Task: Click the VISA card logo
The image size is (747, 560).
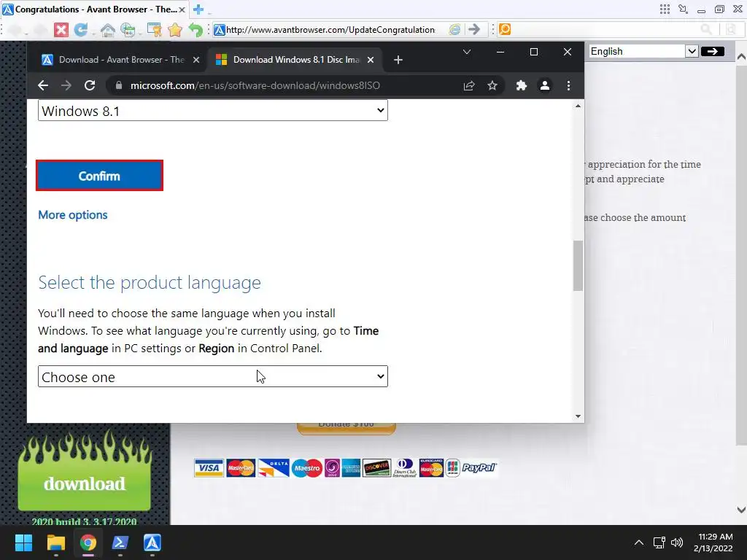Action: pyautogui.click(x=209, y=468)
